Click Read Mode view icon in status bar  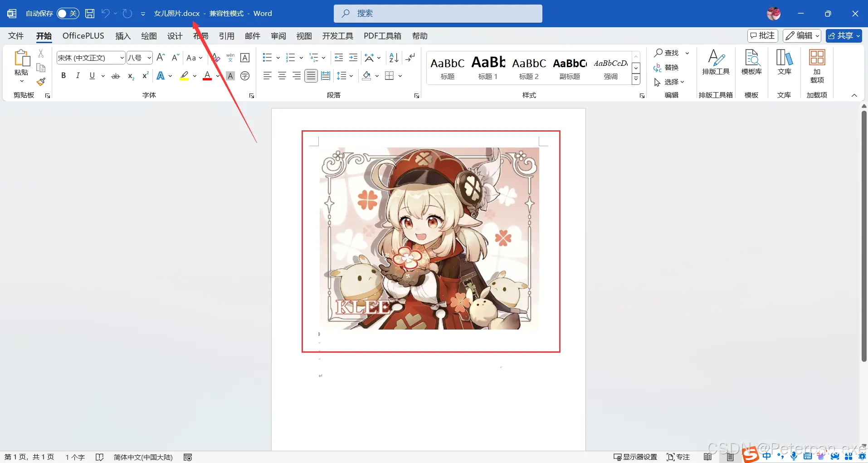coord(707,457)
